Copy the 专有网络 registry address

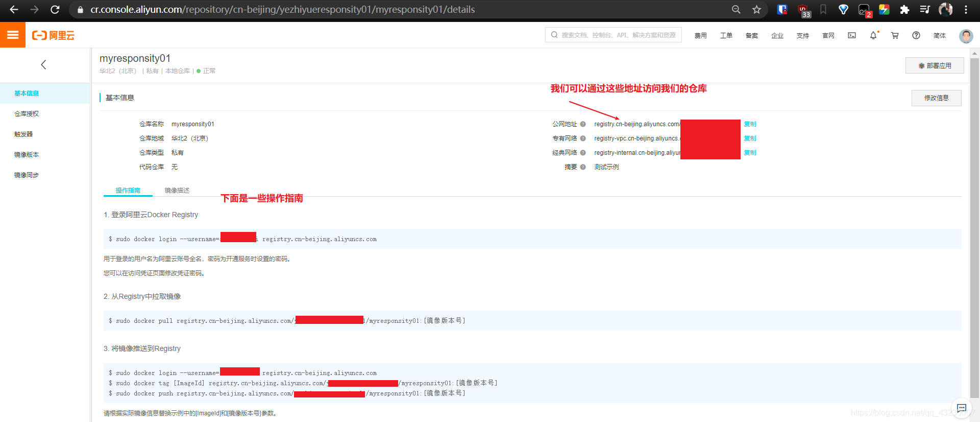pyautogui.click(x=750, y=138)
